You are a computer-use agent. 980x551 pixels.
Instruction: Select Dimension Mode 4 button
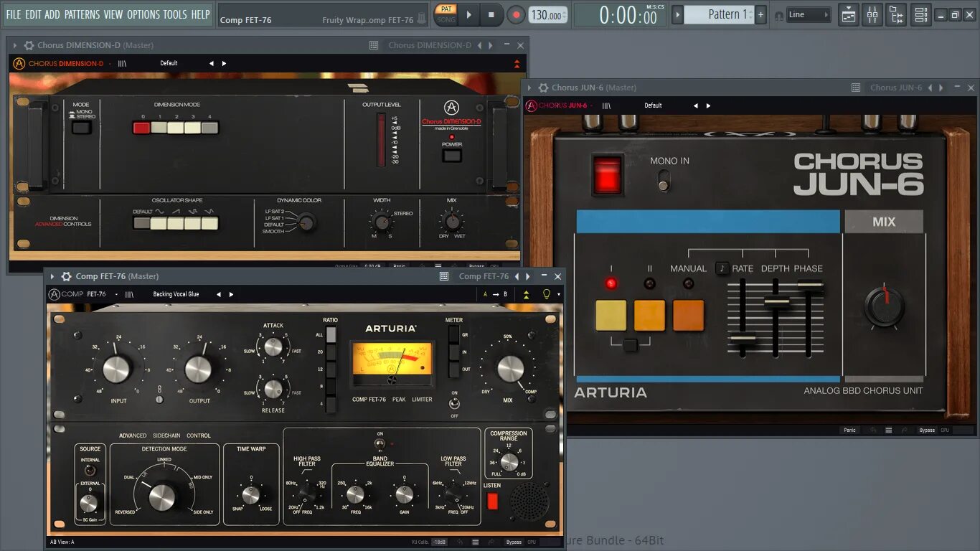[x=209, y=128]
